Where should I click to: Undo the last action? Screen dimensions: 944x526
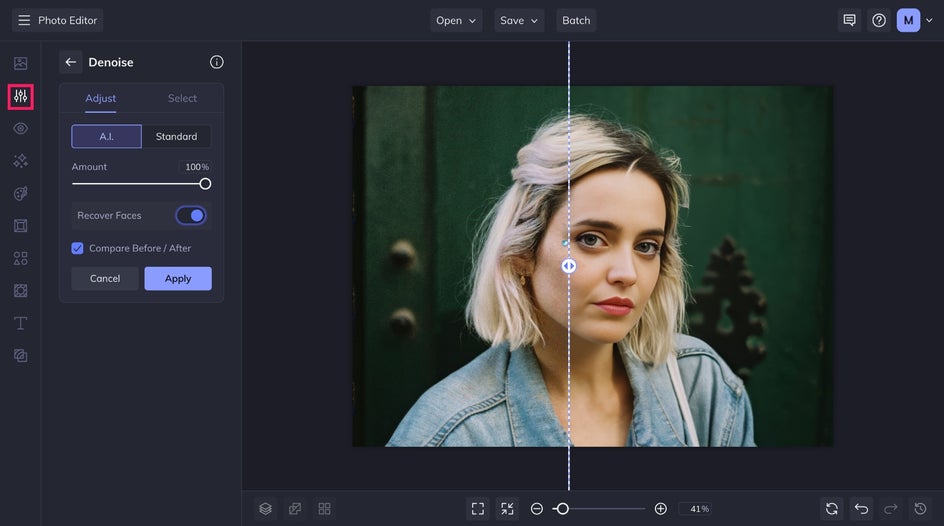pos(862,509)
